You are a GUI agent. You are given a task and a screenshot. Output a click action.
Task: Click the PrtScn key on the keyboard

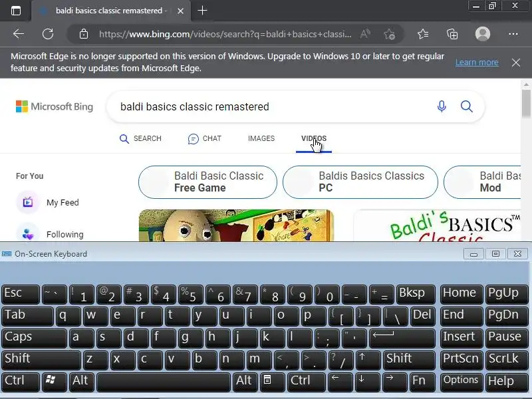coord(462,360)
